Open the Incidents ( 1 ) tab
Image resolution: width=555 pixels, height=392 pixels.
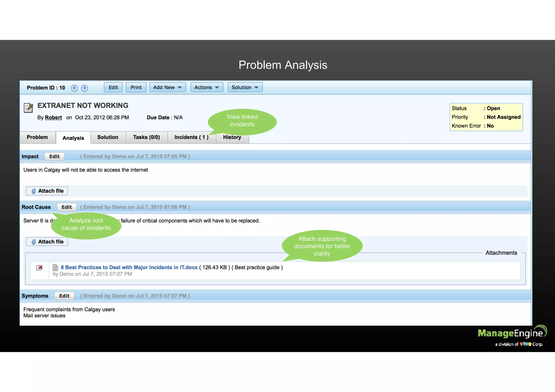(x=192, y=137)
